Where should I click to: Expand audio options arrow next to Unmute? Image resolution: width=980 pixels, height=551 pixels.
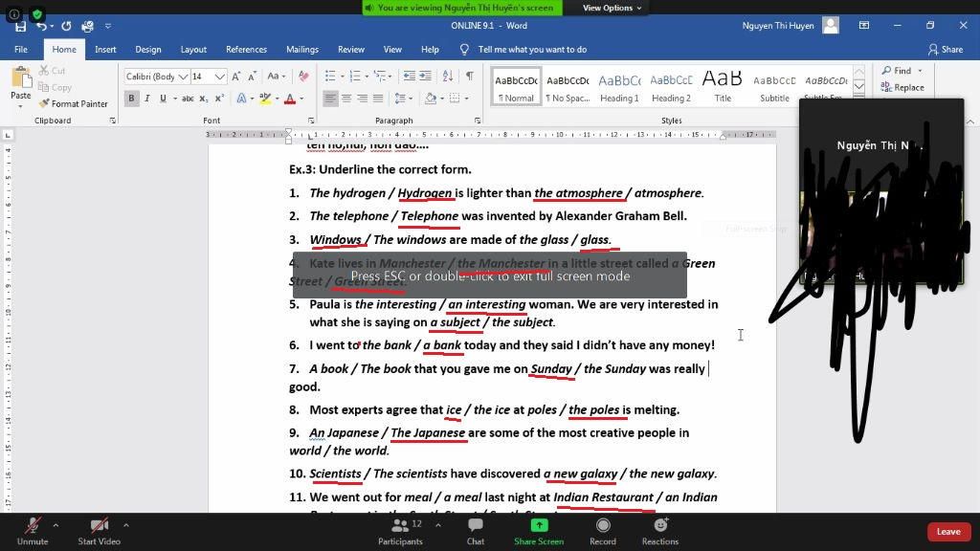click(56, 525)
